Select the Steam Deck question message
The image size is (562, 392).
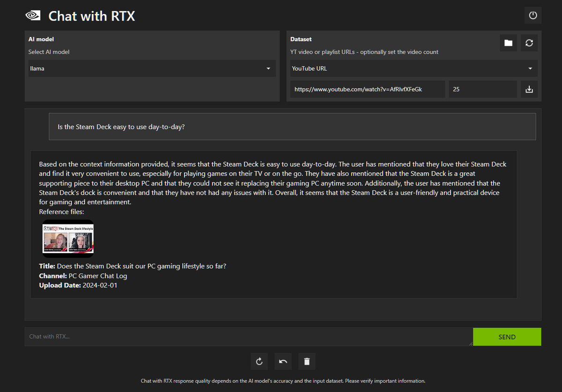[292, 126]
